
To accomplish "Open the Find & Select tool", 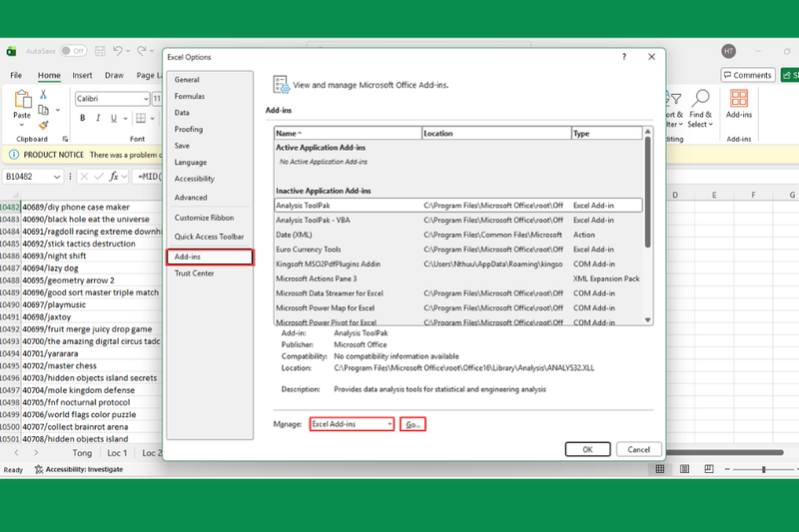I will 700,109.
